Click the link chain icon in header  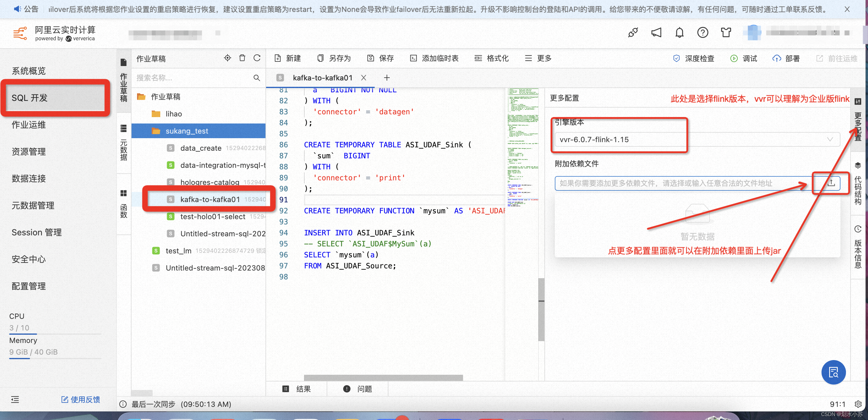[x=633, y=33]
